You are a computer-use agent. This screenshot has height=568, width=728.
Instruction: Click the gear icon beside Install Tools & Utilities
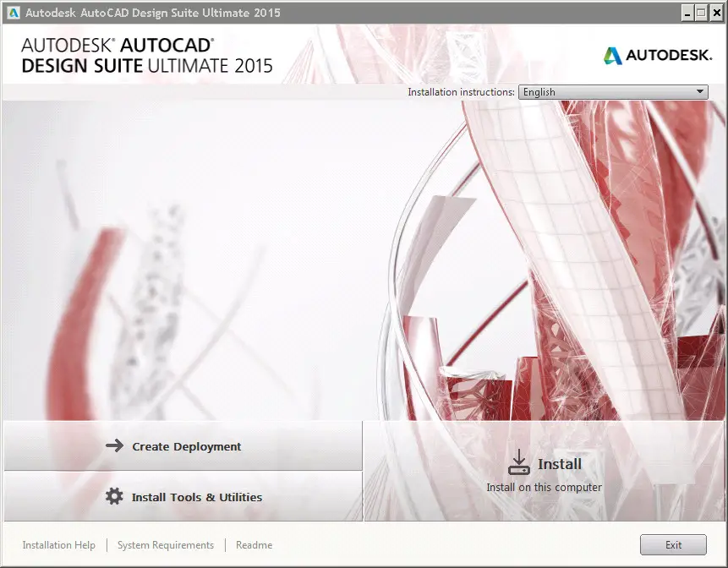114,496
